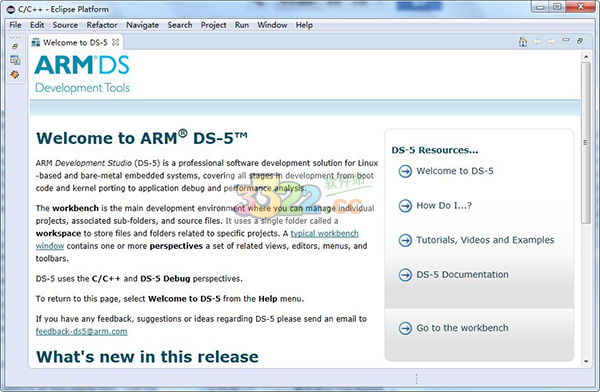The image size is (600, 392).
Task: Click the Eclipse icon in title bar
Action: pos(11,9)
